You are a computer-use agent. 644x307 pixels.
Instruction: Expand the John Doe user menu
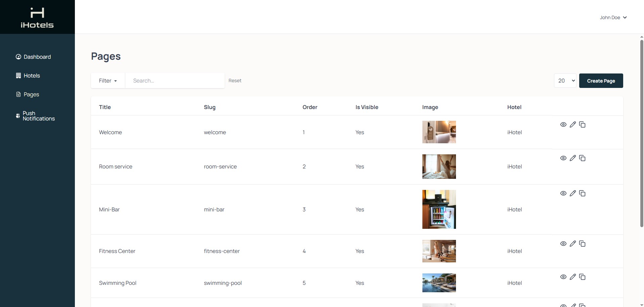pos(613,17)
